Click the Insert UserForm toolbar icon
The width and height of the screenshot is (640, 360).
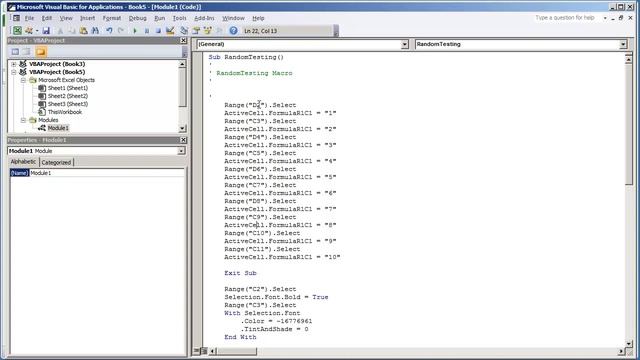tap(29, 31)
